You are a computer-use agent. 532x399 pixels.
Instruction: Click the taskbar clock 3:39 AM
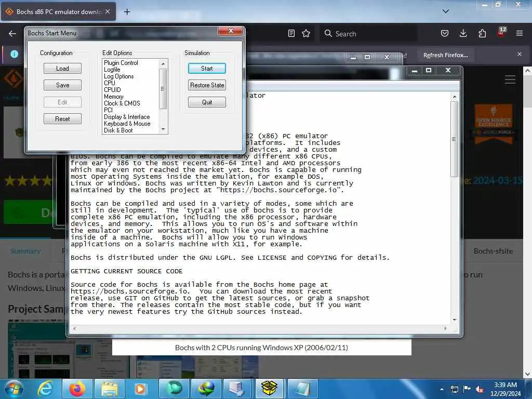point(506,389)
